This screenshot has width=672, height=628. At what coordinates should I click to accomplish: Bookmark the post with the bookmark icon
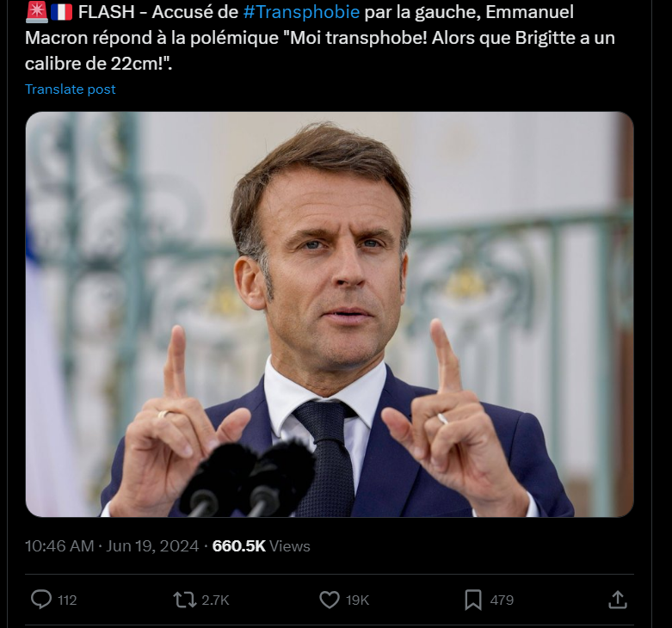(x=473, y=600)
